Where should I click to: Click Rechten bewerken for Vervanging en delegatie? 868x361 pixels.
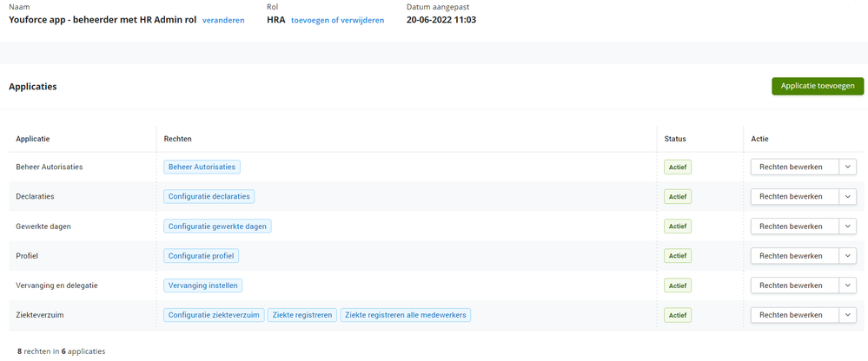(x=795, y=286)
